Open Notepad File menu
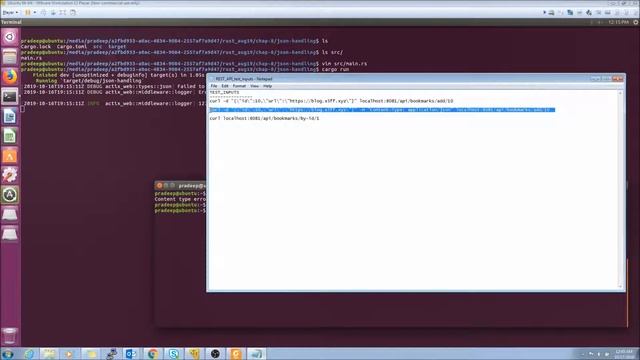Viewport: 640px width, 360px height. [214, 86]
